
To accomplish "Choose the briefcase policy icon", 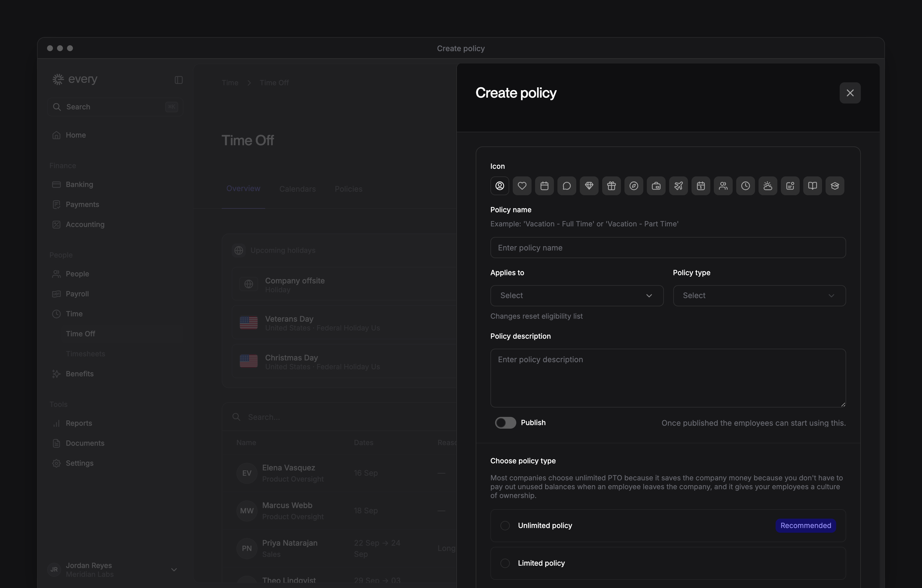I will [x=656, y=186].
